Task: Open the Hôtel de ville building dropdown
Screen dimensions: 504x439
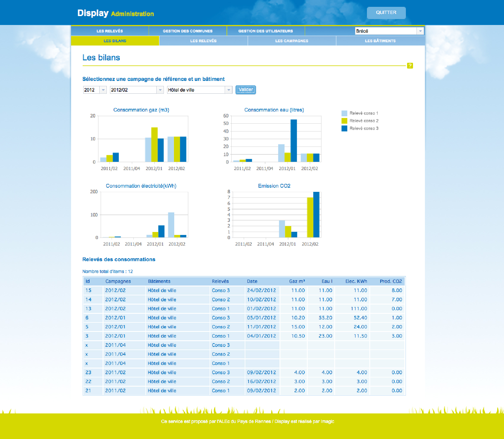Action: pos(229,90)
